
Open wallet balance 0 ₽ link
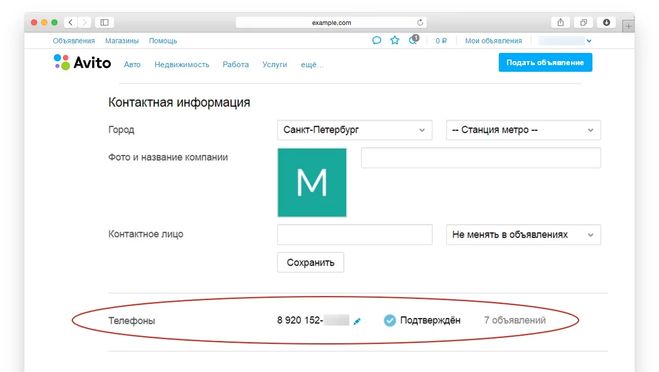[x=441, y=41]
